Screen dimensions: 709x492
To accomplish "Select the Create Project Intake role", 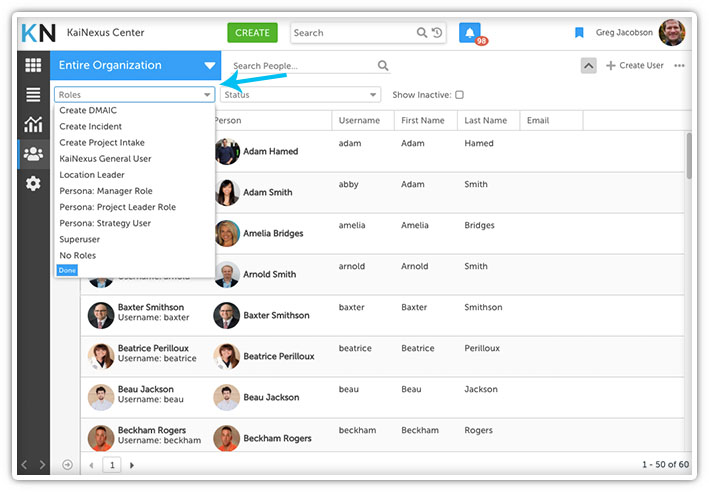I will point(102,143).
